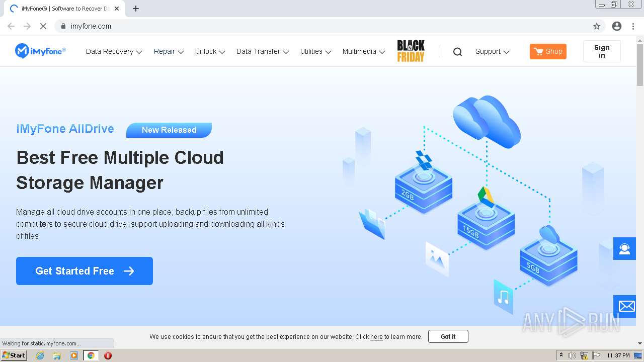
Task: Click the taskbar clock 11:37 PM
Action: tap(618, 355)
